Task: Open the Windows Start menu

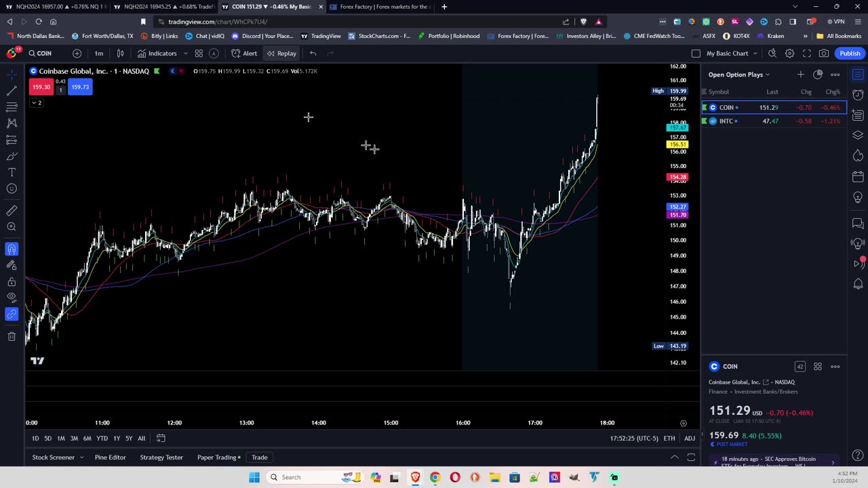Action: point(254,477)
